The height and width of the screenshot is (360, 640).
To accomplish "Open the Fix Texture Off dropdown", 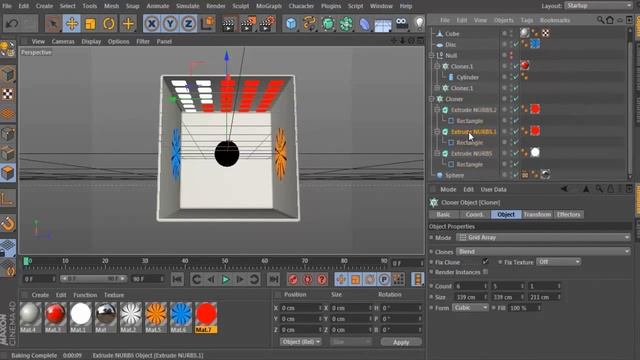I will (558, 262).
